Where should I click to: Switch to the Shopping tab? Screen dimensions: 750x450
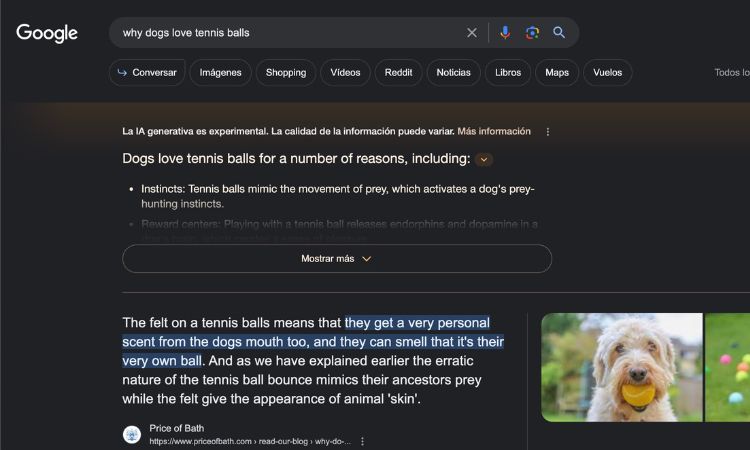[286, 73]
